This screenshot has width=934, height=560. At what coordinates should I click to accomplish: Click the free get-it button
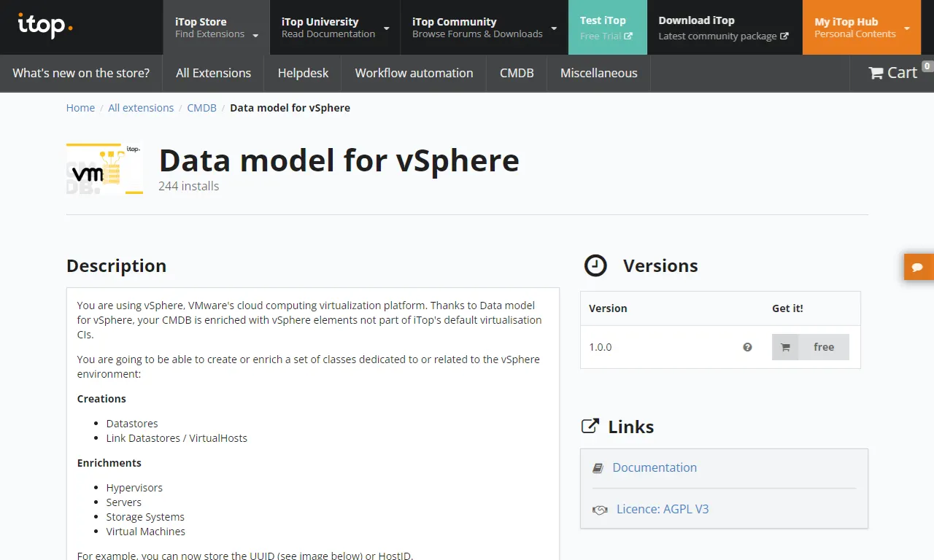(811, 347)
